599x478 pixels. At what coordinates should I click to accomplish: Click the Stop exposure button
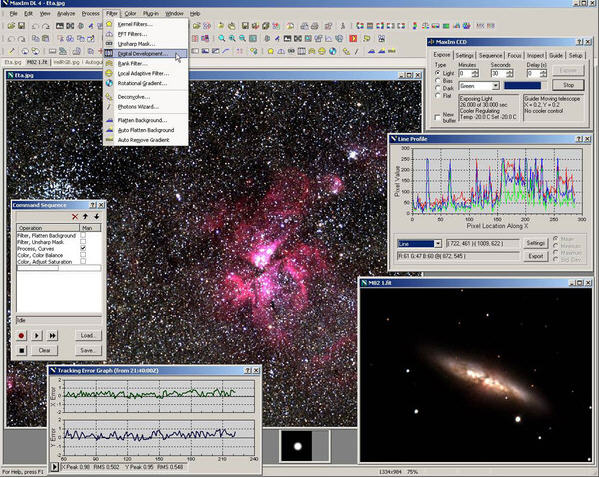pos(568,85)
